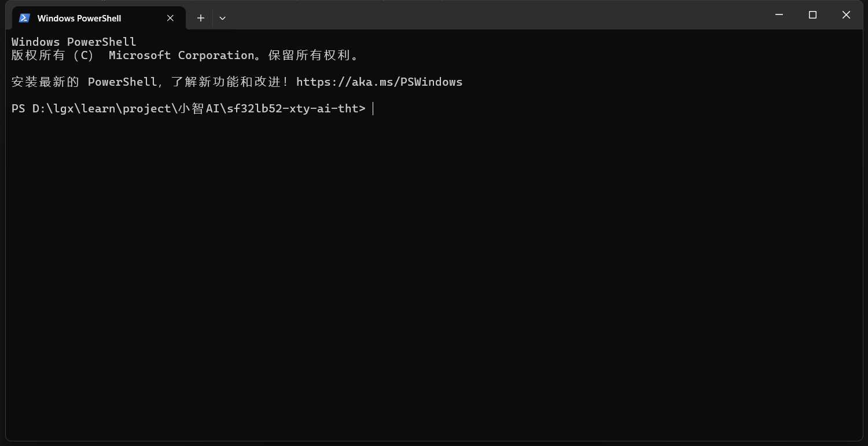Open the https://aka.ms/PSWindows link
868x446 pixels.
click(x=379, y=82)
